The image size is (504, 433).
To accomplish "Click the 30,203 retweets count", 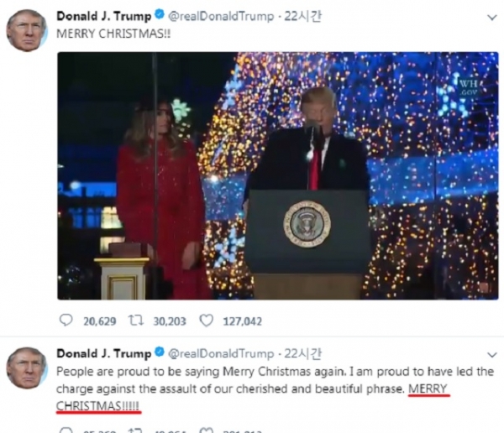I will click(x=170, y=321).
